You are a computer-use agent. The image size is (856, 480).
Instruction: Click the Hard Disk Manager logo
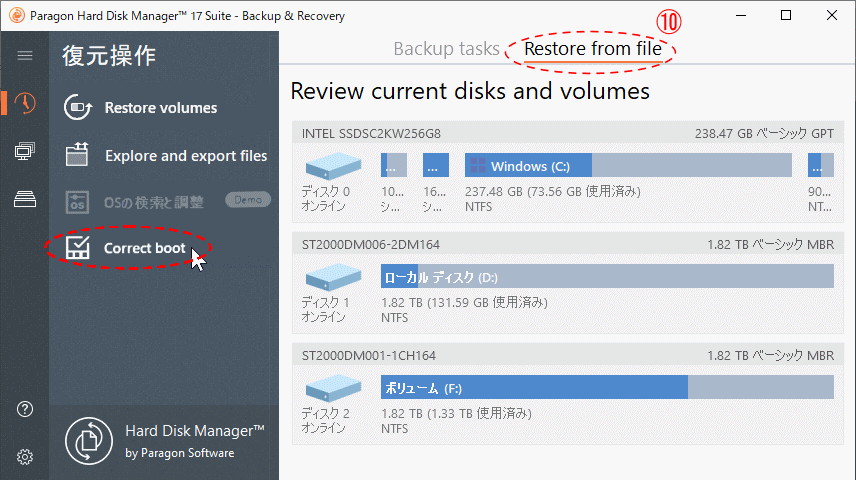tap(89, 441)
